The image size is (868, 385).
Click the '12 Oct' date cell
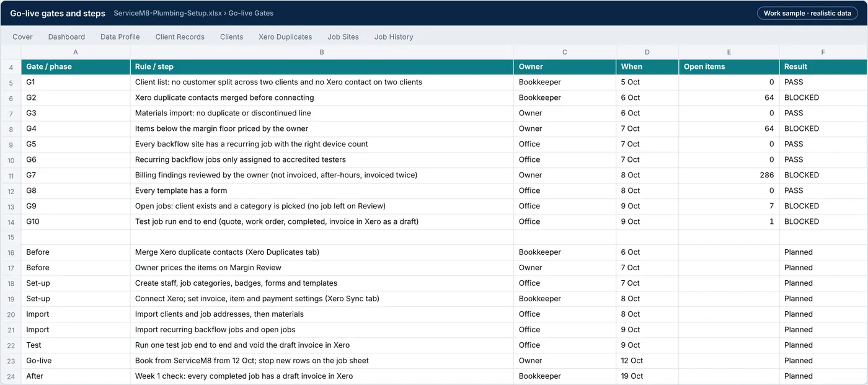(x=647, y=361)
